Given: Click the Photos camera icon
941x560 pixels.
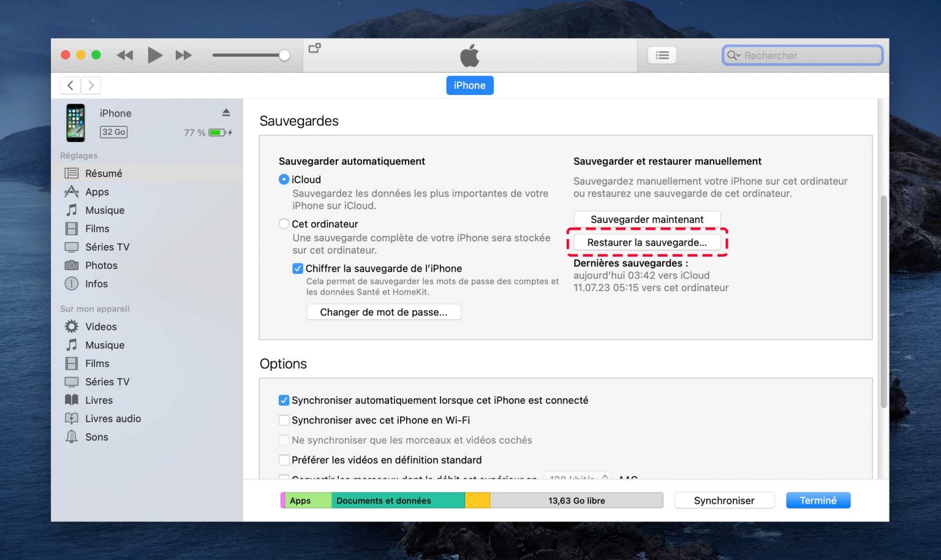Looking at the screenshot, I should 72,265.
